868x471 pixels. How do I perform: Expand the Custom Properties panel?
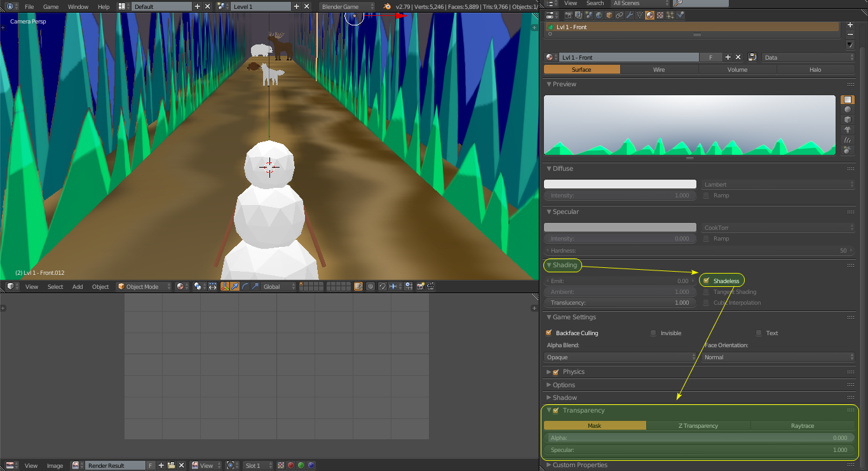pyautogui.click(x=580, y=465)
